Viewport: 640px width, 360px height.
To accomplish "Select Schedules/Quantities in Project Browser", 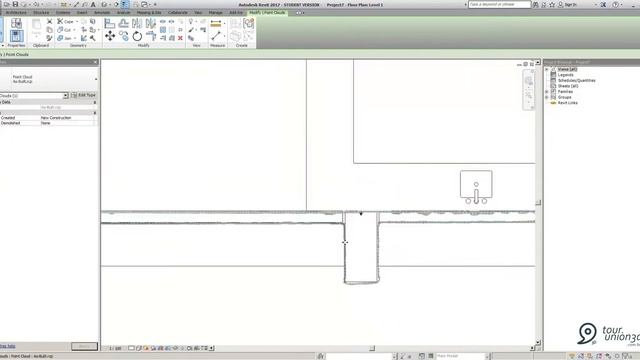I will [x=576, y=80].
